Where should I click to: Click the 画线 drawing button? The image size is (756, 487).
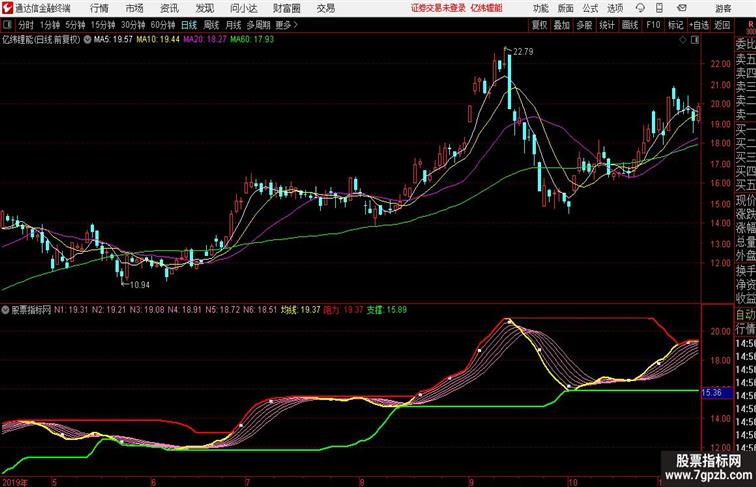[630, 25]
